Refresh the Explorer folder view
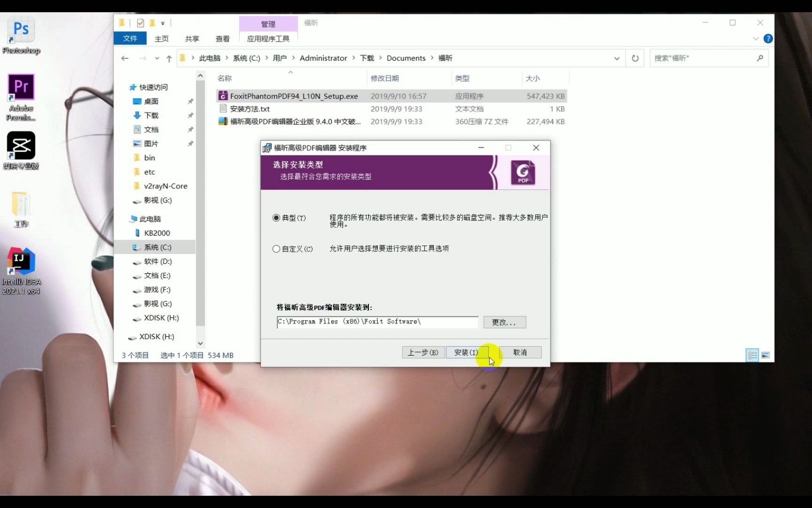Image resolution: width=812 pixels, height=508 pixels. click(x=635, y=58)
